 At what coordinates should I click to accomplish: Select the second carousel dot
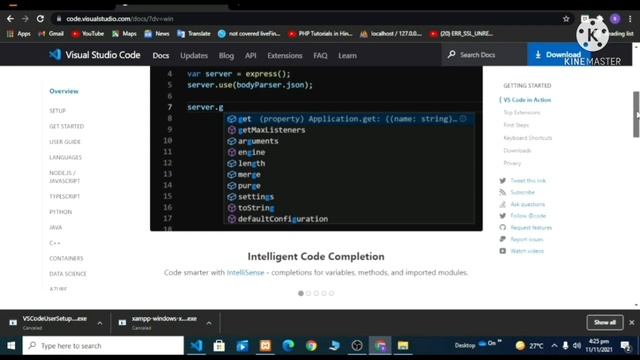click(x=309, y=293)
